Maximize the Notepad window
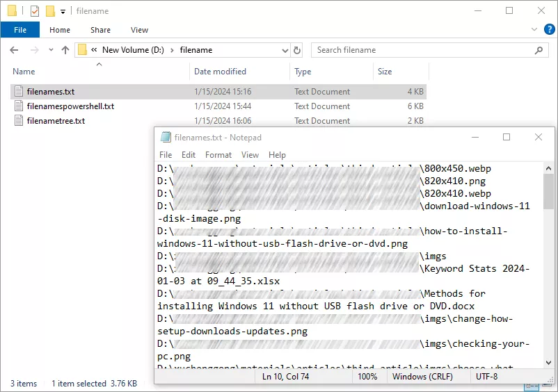Viewport: 558px width, 392px height. click(x=507, y=137)
